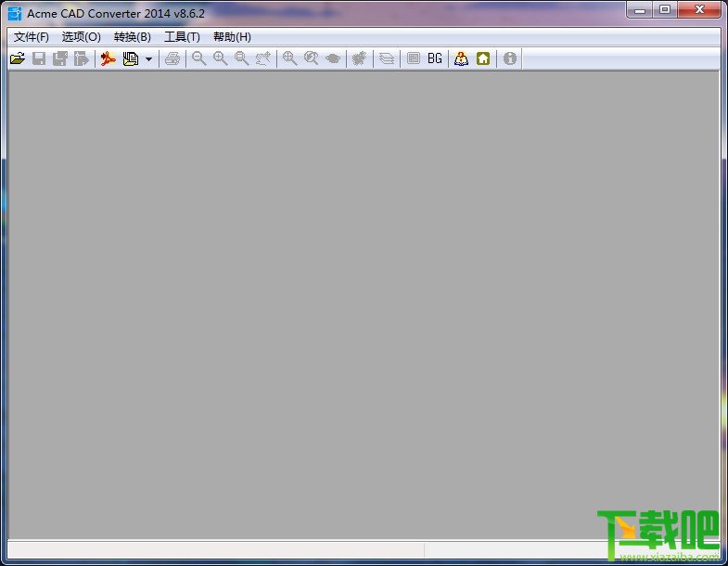Click the printer icon
The height and width of the screenshot is (566, 728).
[172, 58]
